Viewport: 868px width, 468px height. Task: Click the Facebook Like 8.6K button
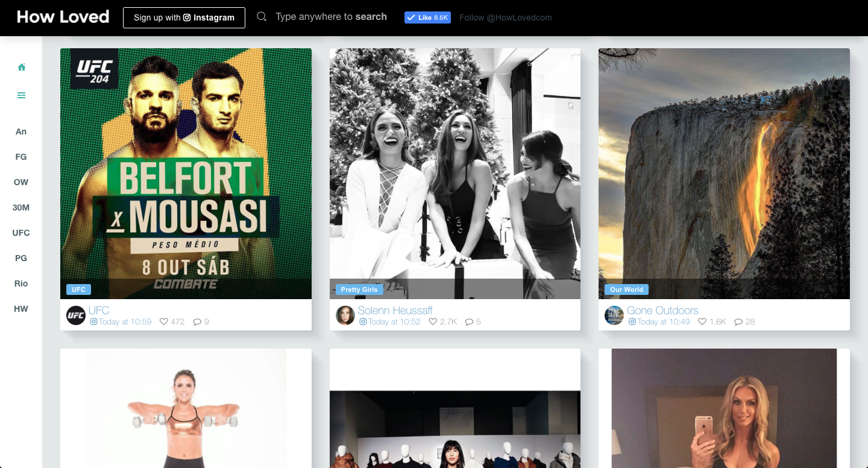point(427,17)
